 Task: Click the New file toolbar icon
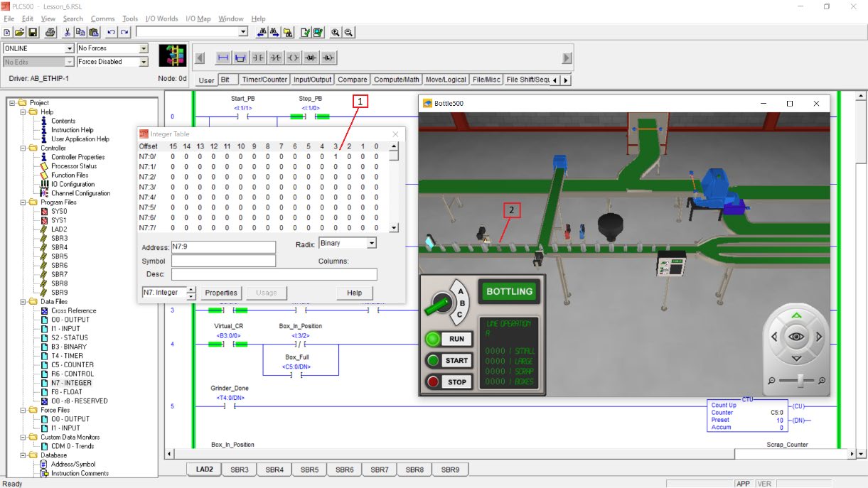(7, 32)
